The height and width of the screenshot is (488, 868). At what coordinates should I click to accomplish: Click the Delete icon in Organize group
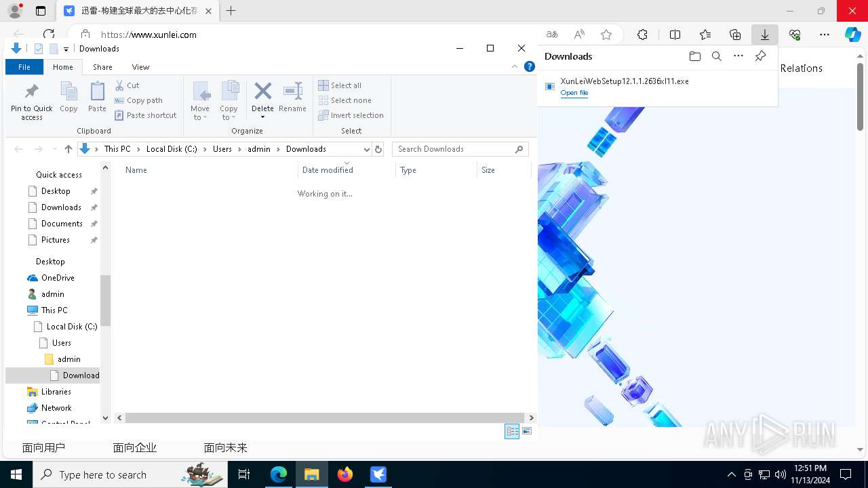click(x=262, y=91)
